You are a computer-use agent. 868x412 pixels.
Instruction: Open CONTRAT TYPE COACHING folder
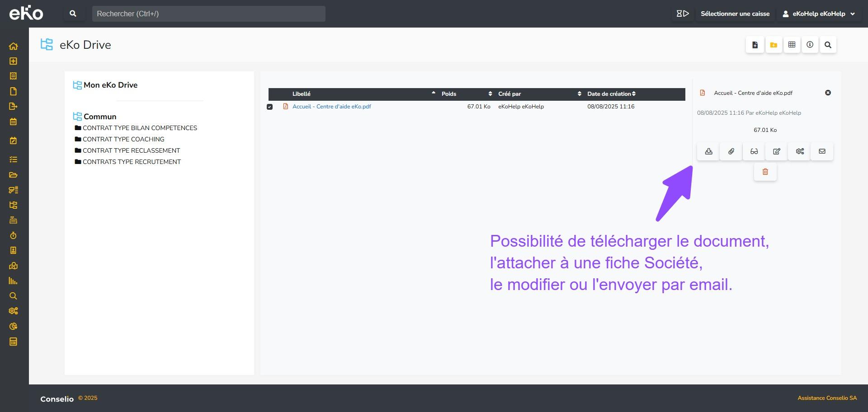click(123, 139)
